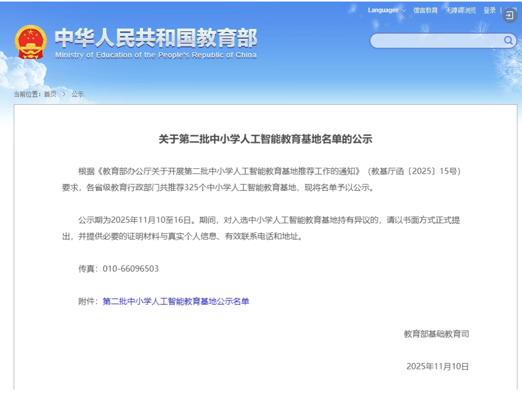522x420 pixels.
Task: Enable 无障碍浏览 accessibility browsing
Action: tap(461, 10)
